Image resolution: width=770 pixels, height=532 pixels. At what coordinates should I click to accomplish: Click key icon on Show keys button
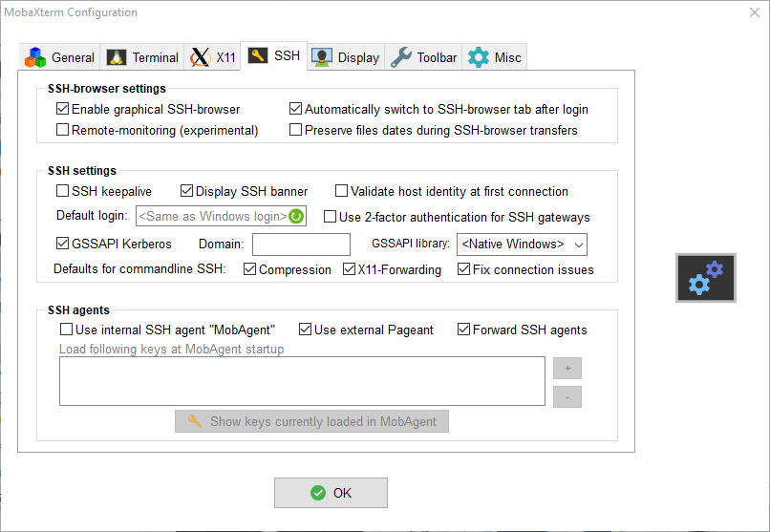pos(195,421)
